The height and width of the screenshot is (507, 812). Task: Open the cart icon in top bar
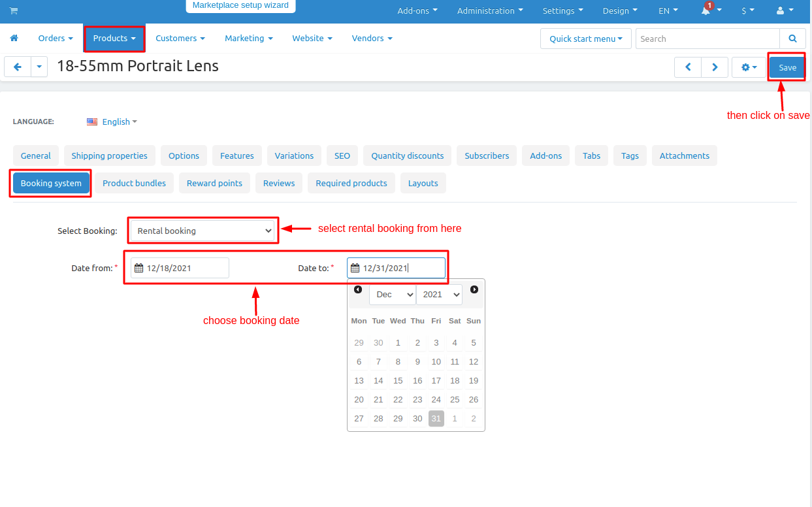(14, 10)
